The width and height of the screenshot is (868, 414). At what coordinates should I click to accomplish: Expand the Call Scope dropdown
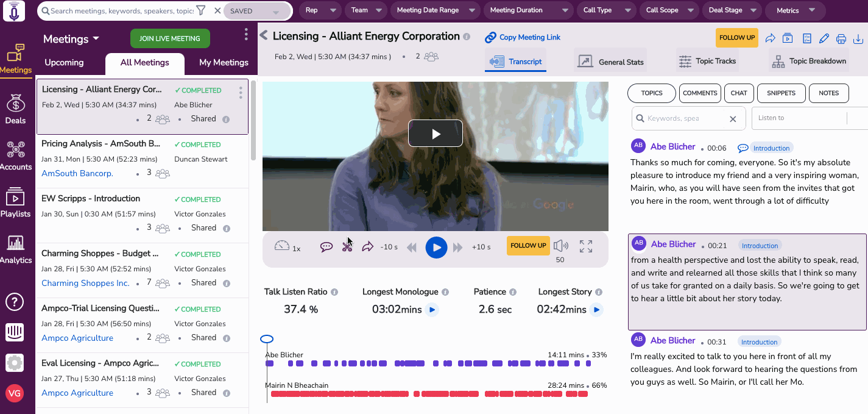point(669,10)
